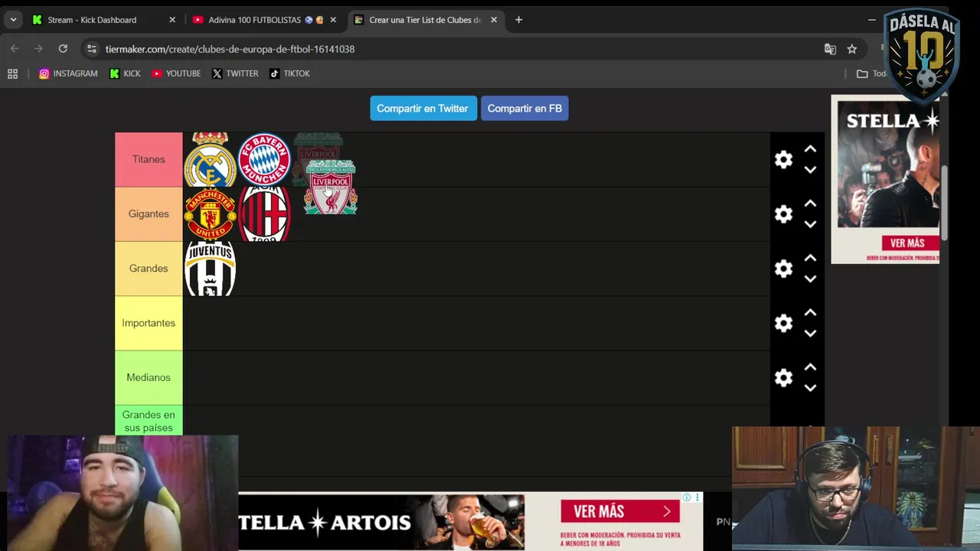Select the Real Madrid crest

[x=210, y=159]
